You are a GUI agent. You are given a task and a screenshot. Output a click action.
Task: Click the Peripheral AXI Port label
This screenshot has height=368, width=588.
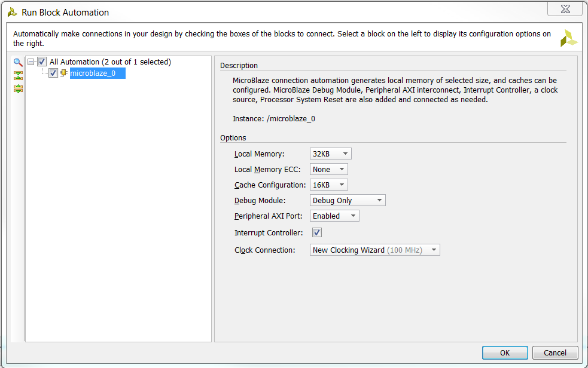[x=268, y=216]
